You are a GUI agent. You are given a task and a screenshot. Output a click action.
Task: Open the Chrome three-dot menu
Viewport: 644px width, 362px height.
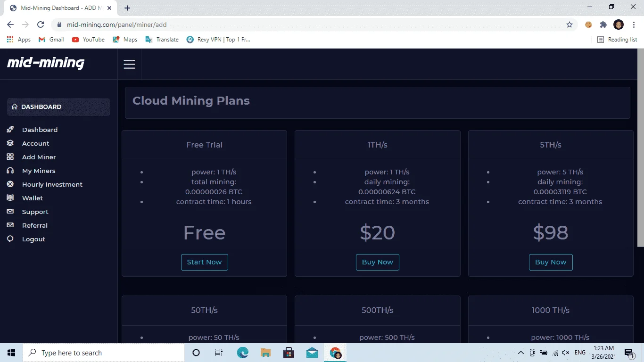click(x=634, y=25)
